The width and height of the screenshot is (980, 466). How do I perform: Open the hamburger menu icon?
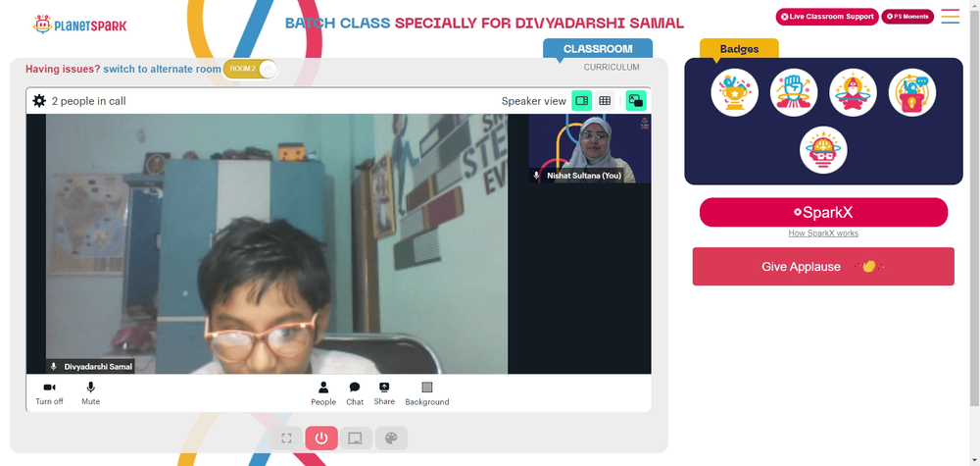pyautogui.click(x=950, y=17)
